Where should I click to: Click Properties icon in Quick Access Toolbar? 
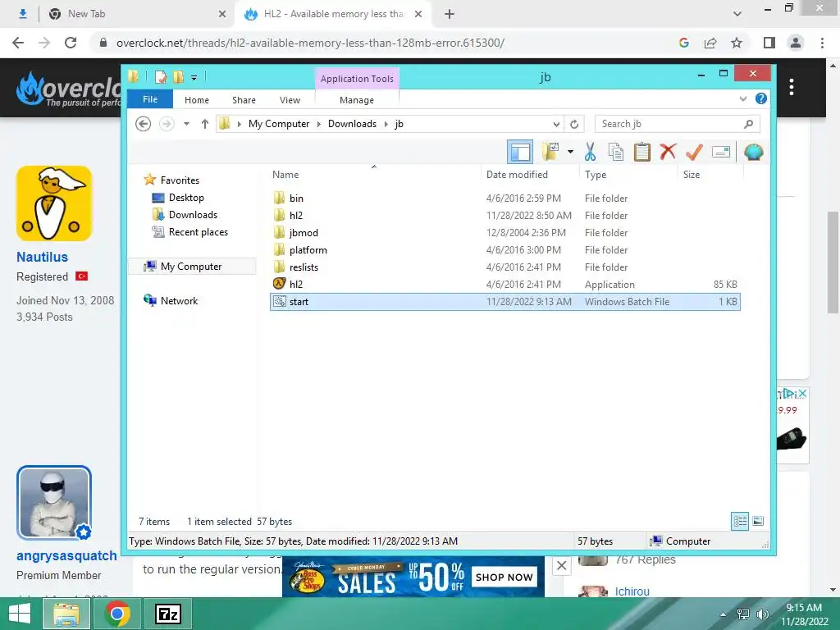pos(161,78)
